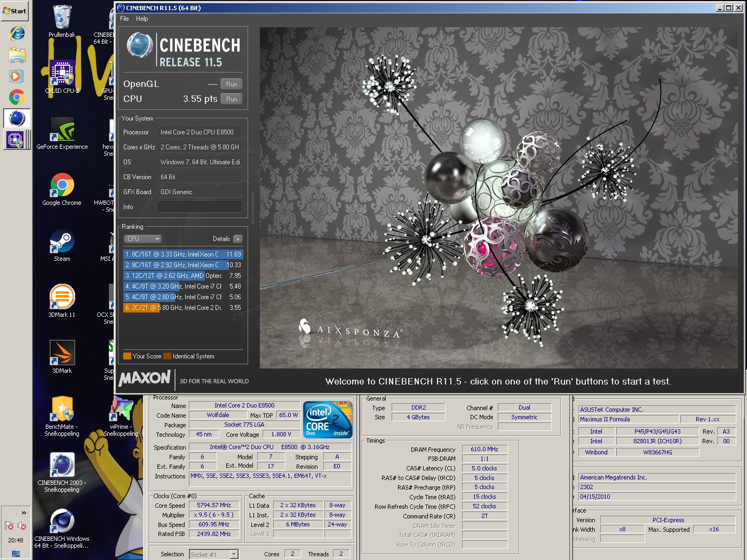Open Chrome from the taskbar
Image resolution: width=747 pixels, height=560 pixels.
point(17,98)
